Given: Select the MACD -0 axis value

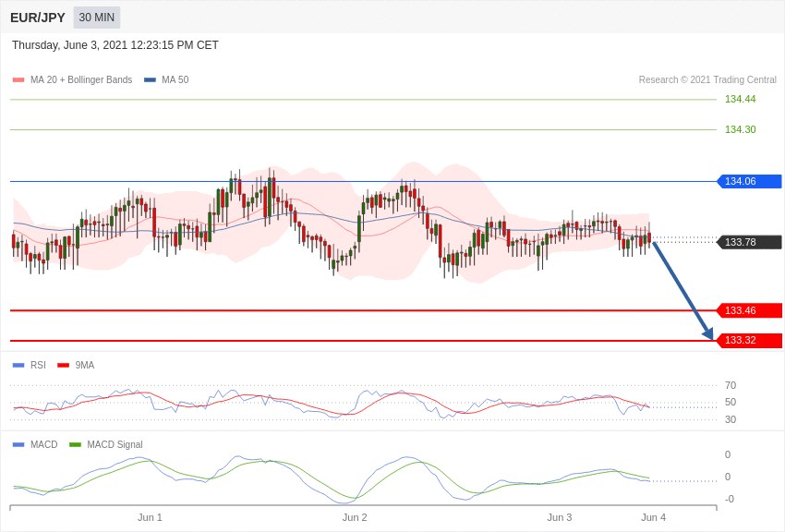Looking at the screenshot, I should tap(730, 499).
